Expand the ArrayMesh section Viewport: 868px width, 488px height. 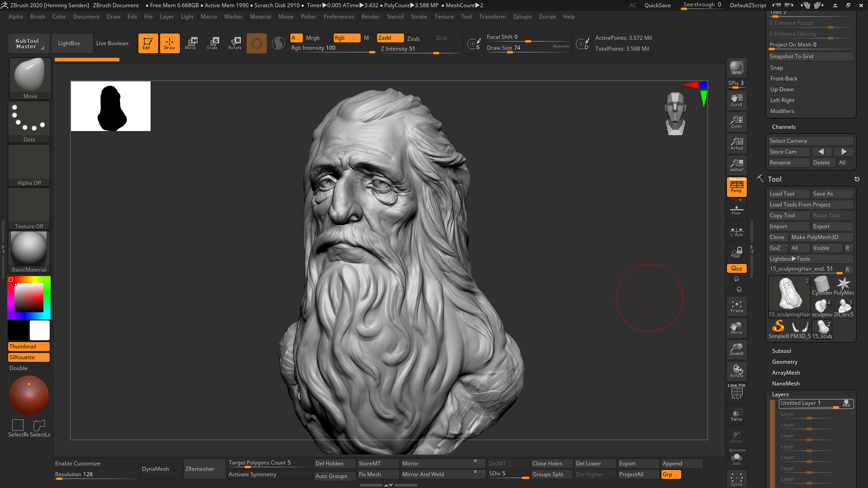click(786, 373)
